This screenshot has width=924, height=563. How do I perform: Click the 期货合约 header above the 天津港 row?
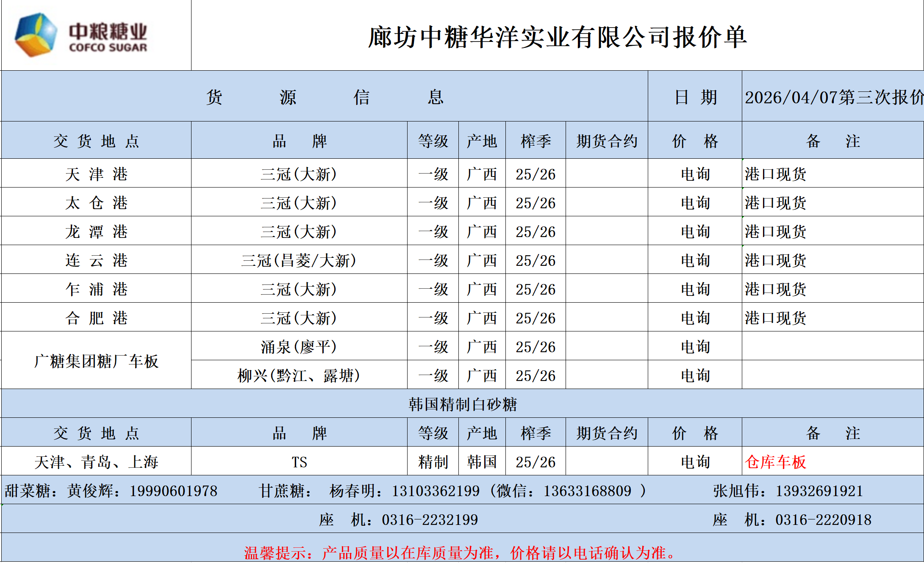[x=607, y=141]
